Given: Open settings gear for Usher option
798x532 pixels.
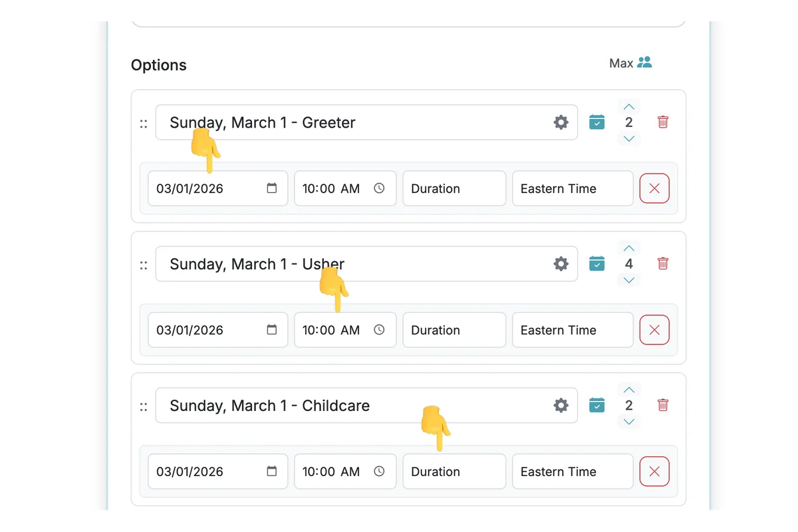Looking at the screenshot, I should (561, 264).
